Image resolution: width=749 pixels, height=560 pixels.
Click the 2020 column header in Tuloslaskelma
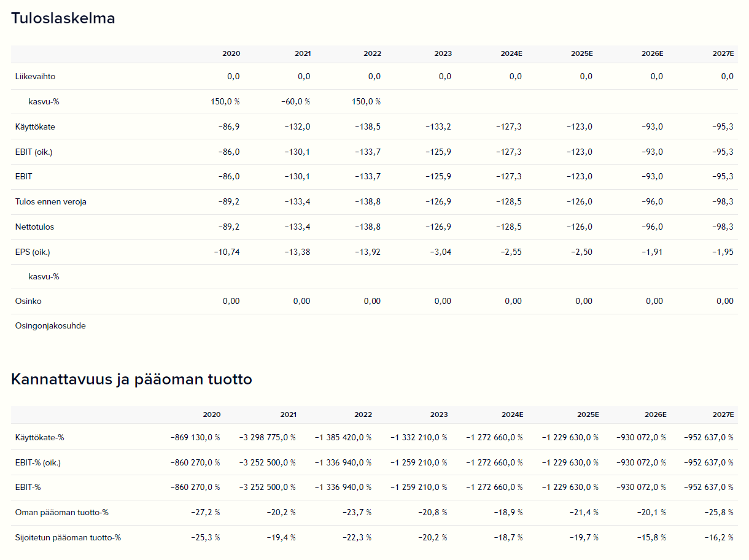tap(231, 54)
